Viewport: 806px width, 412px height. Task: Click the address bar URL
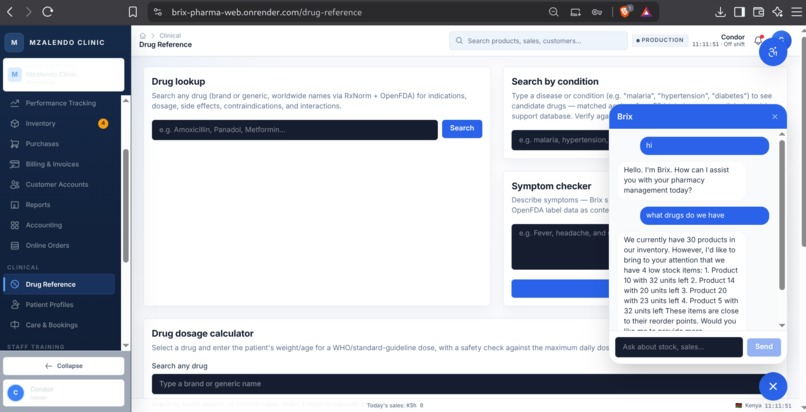tap(266, 12)
